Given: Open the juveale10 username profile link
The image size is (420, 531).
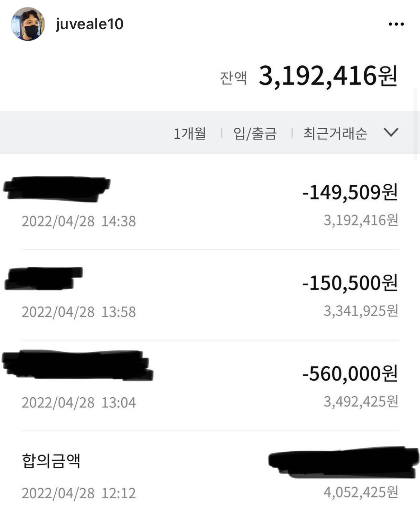Looking at the screenshot, I should click(x=90, y=24).
